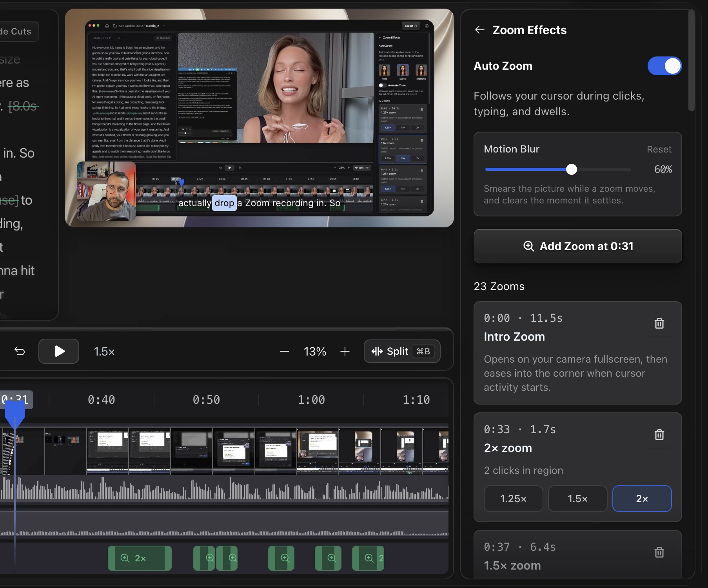Viewport: 708px width, 588px height.
Task: Zoom in timeline with plus icon
Action: click(345, 351)
